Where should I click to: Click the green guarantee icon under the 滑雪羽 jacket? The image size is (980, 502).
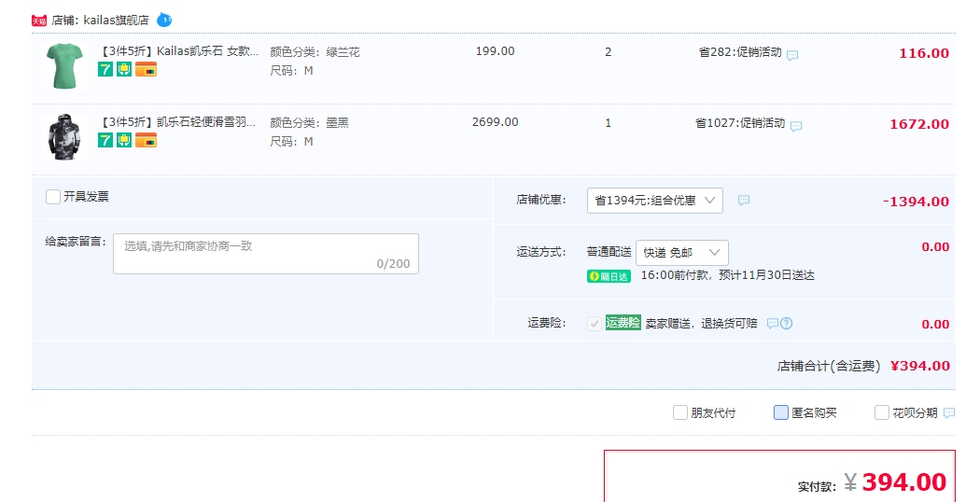[x=124, y=140]
